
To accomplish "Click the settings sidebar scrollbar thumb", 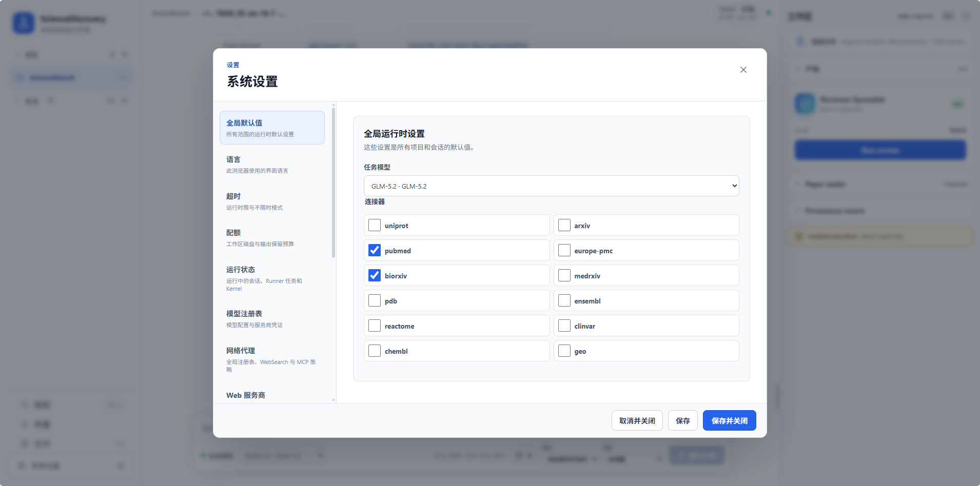I will tap(334, 183).
